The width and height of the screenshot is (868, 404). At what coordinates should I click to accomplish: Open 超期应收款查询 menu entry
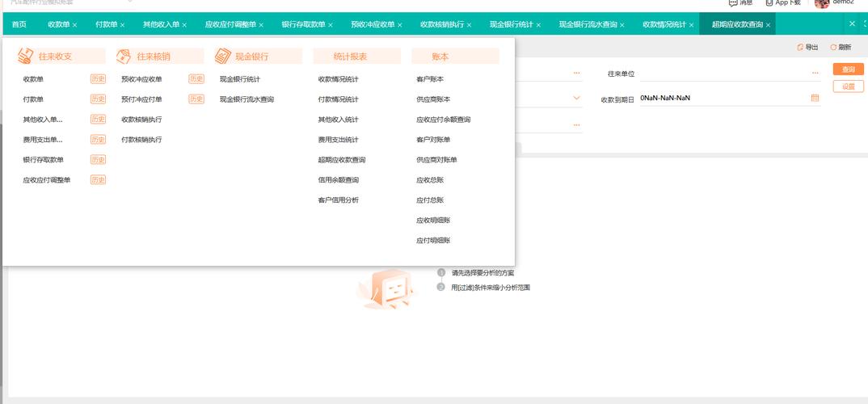[x=342, y=160]
